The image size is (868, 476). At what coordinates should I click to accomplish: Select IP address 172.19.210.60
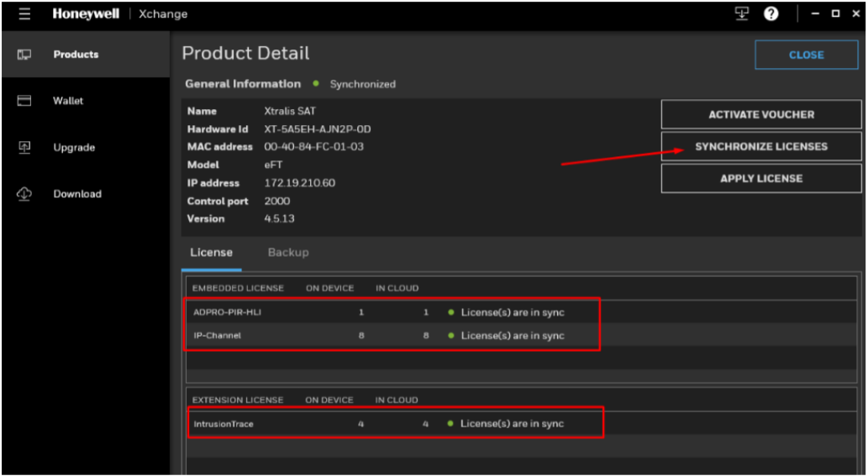click(299, 183)
